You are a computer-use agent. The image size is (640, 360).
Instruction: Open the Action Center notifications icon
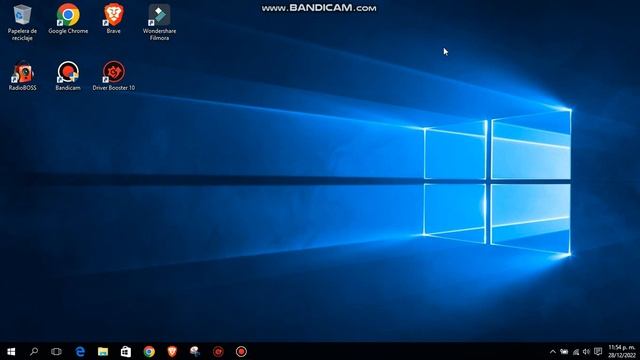click(598, 351)
